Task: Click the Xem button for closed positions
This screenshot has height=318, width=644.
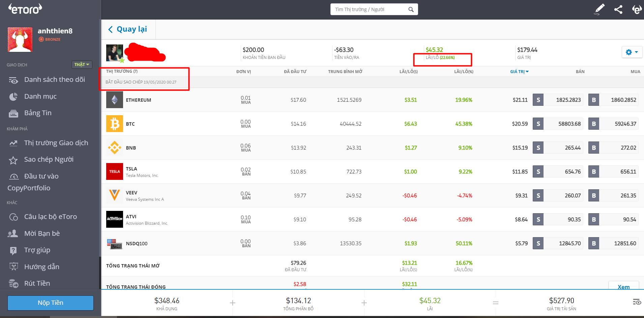Action: [623, 286]
